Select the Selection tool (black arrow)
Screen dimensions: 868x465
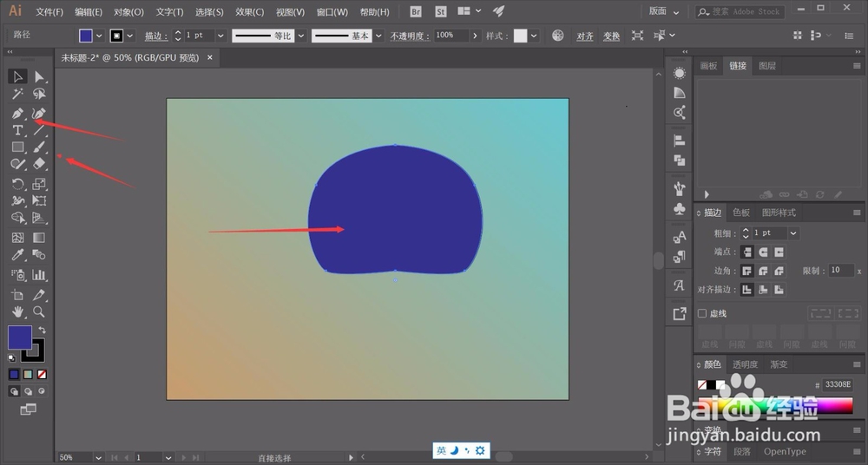[17, 76]
